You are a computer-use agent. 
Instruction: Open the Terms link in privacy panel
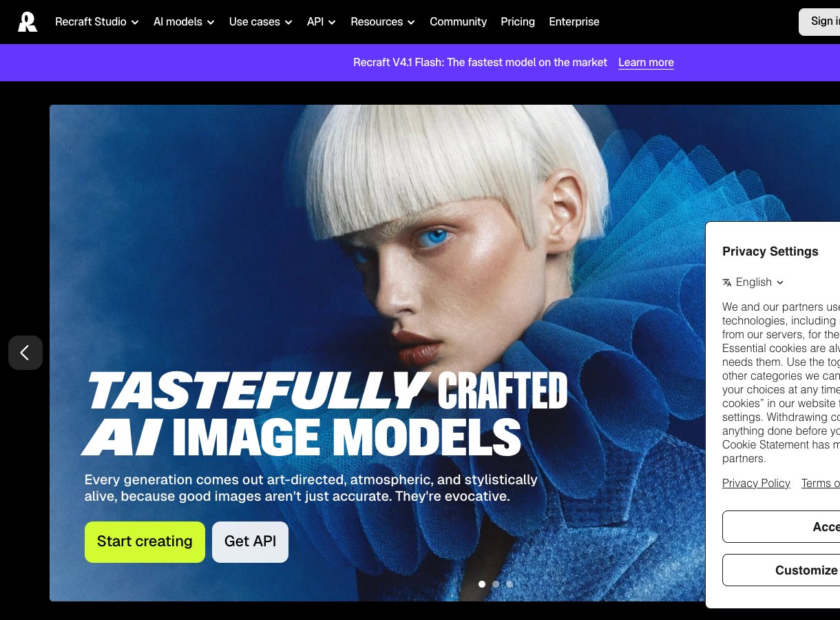(x=821, y=484)
